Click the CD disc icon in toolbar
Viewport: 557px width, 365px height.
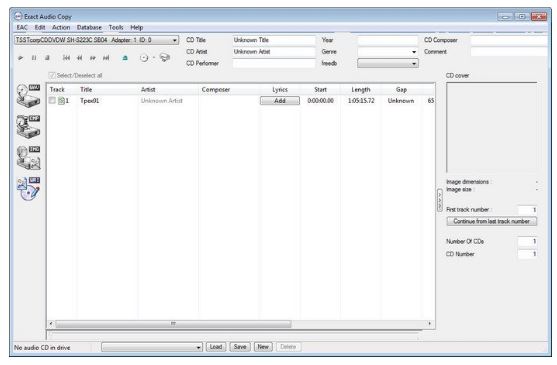coord(144,58)
